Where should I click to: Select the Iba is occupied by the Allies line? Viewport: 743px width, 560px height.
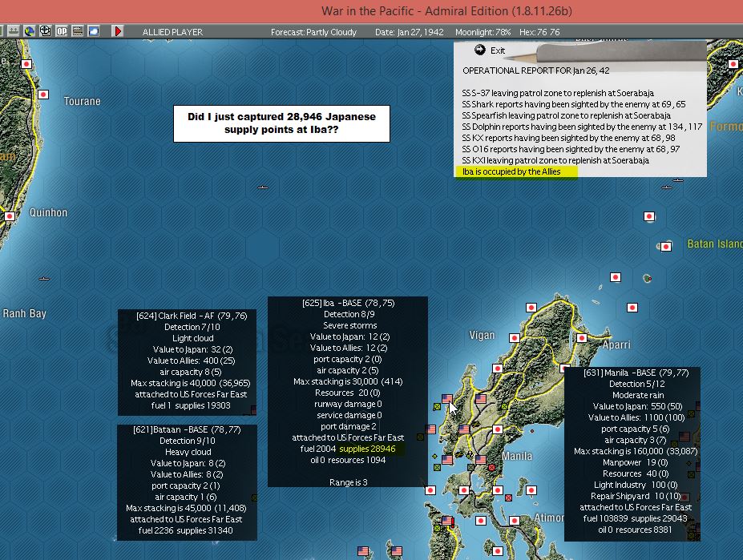[x=511, y=171]
